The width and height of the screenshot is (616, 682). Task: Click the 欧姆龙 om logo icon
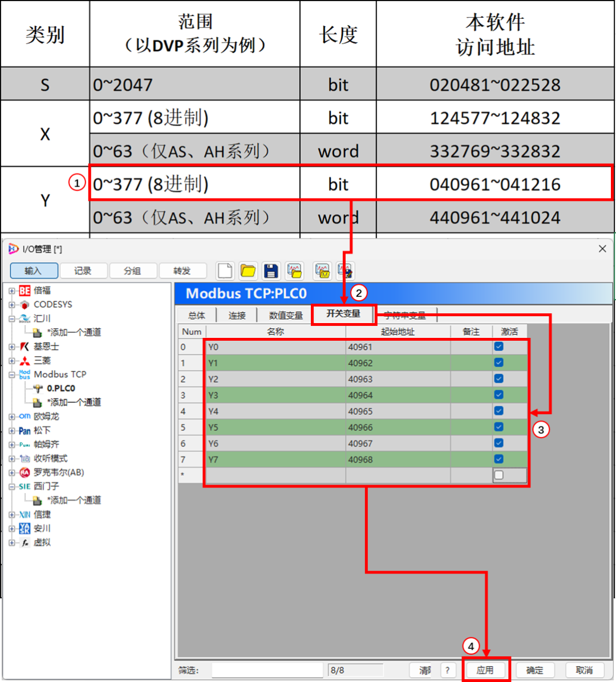tap(25, 416)
